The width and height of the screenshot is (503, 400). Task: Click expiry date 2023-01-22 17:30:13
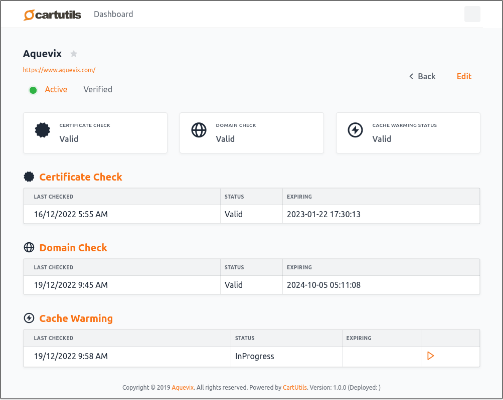click(324, 214)
